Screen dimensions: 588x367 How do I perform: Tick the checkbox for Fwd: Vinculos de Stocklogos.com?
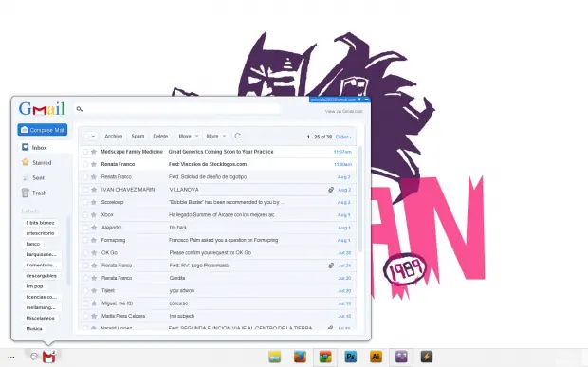pos(85,164)
